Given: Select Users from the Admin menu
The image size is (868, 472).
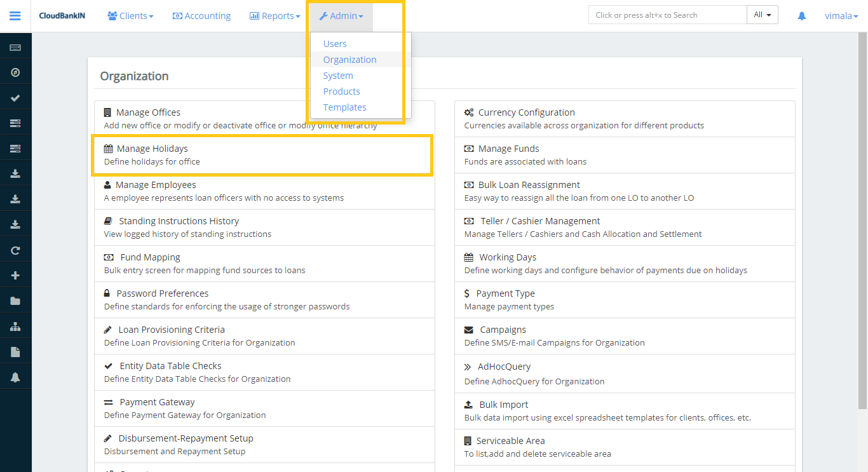Looking at the screenshot, I should pos(335,44).
